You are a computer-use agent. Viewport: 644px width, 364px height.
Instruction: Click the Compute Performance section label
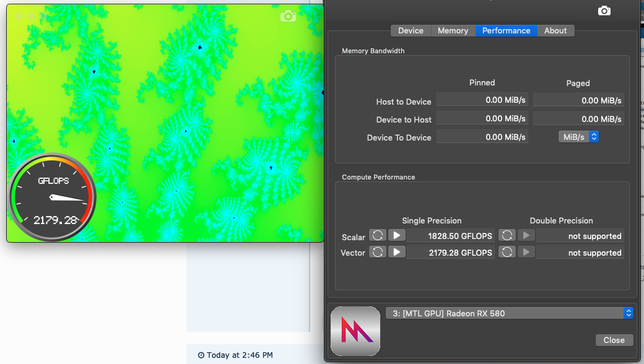[378, 177]
